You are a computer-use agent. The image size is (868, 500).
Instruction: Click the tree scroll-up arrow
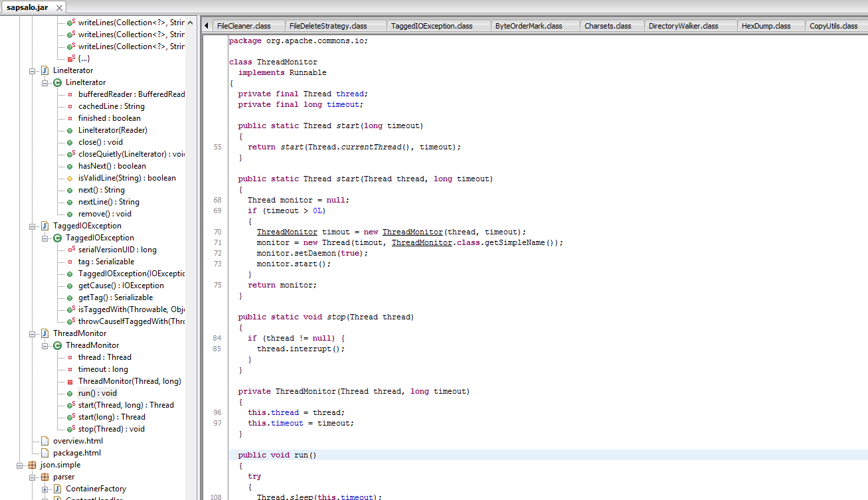[191, 23]
